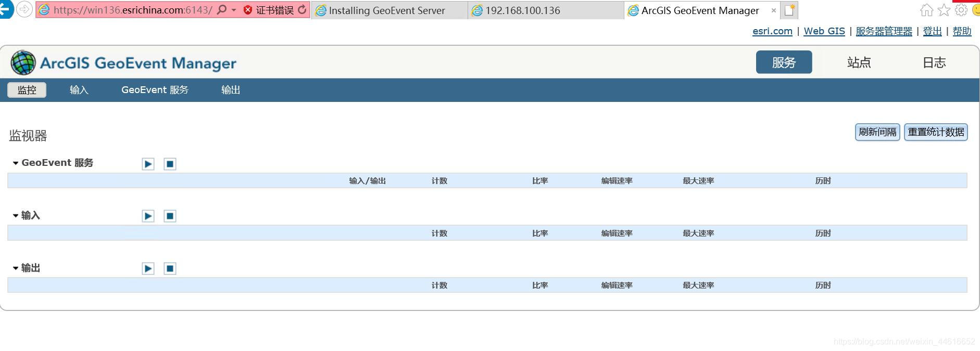The image size is (980, 351).
Task: Open favorites with star icon
Action: [944, 10]
